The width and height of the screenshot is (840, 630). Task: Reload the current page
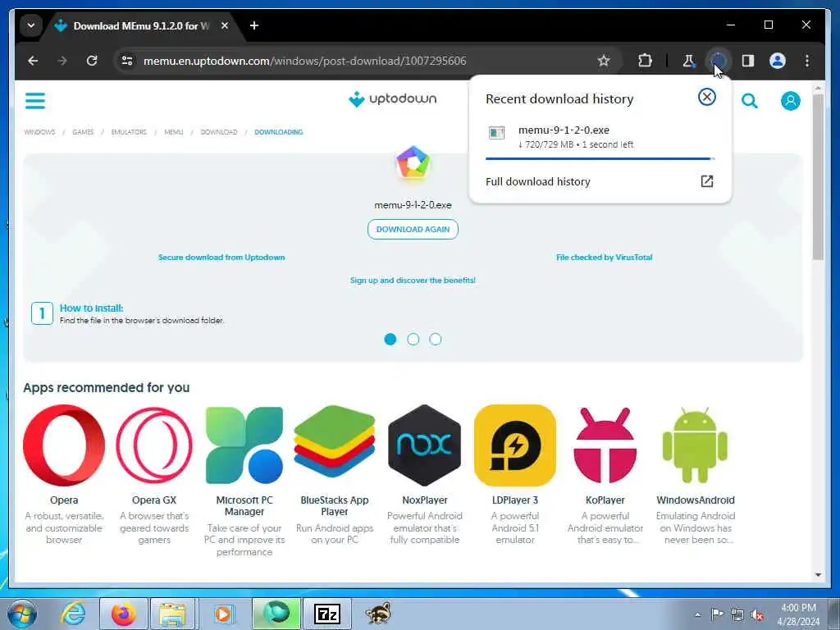pos(92,61)
